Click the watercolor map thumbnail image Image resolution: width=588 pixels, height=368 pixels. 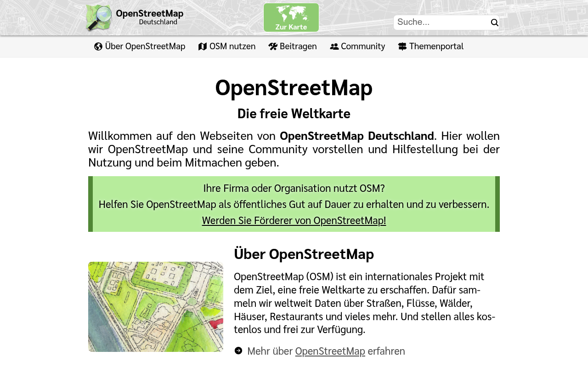(x=156, y=307)
